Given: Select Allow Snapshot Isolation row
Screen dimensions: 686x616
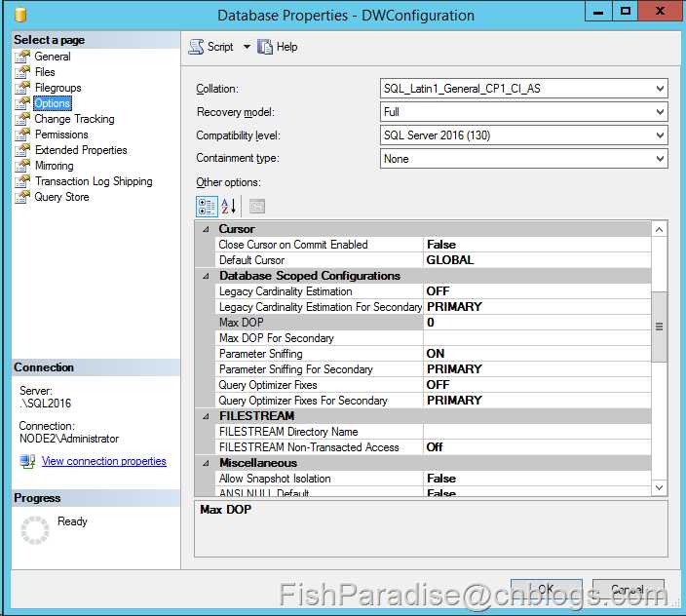Looking at the screenshot, I should click(x=433, y=479).
